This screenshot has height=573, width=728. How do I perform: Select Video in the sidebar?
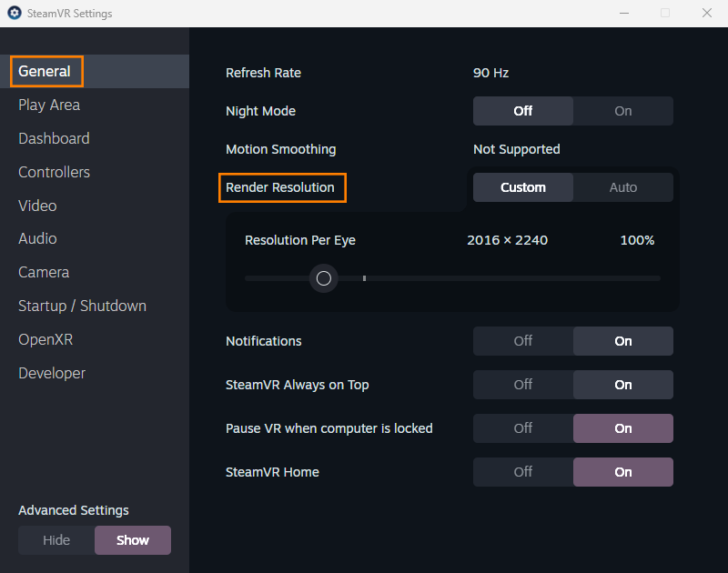coord(37,206)
